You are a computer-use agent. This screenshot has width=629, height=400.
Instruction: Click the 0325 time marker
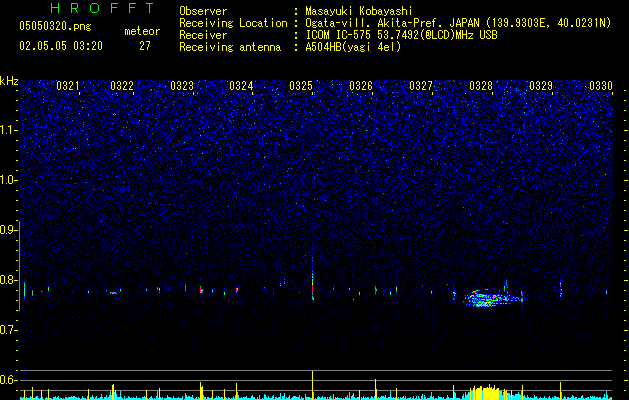coord(301,86)
